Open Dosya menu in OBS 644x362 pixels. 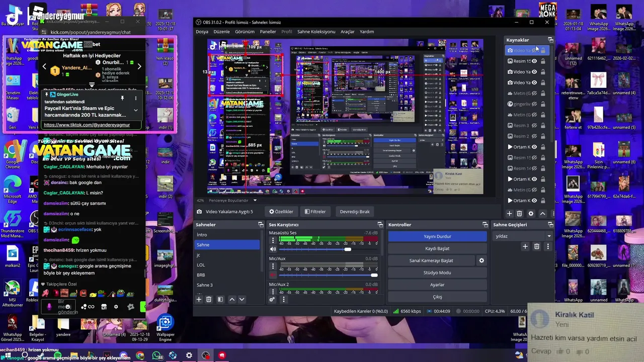[x=202, y=32]
